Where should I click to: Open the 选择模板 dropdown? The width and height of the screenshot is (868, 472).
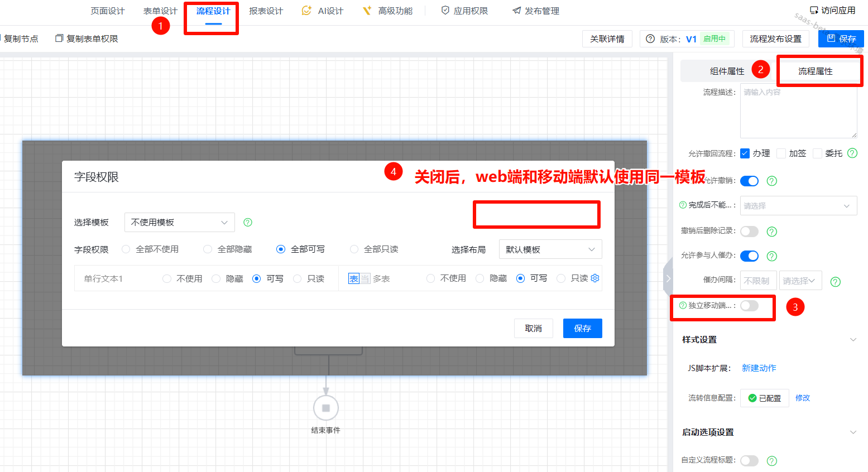click(179, 223)
